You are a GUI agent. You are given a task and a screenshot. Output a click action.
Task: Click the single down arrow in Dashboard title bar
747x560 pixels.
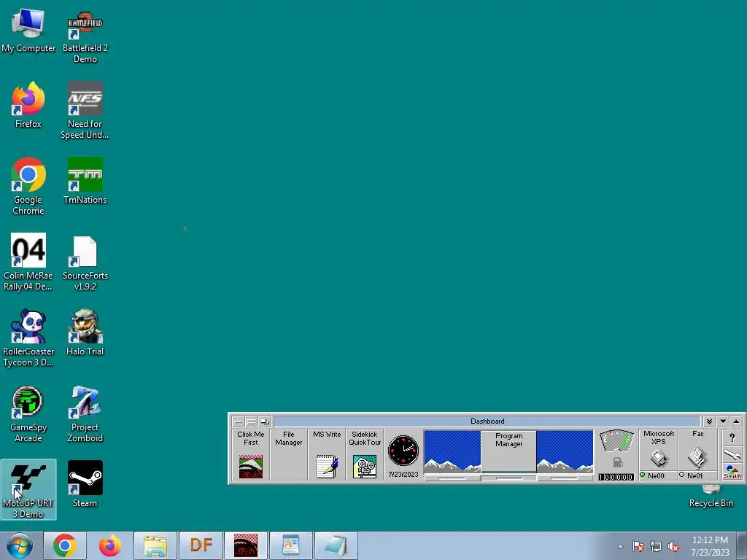(723, 421)
